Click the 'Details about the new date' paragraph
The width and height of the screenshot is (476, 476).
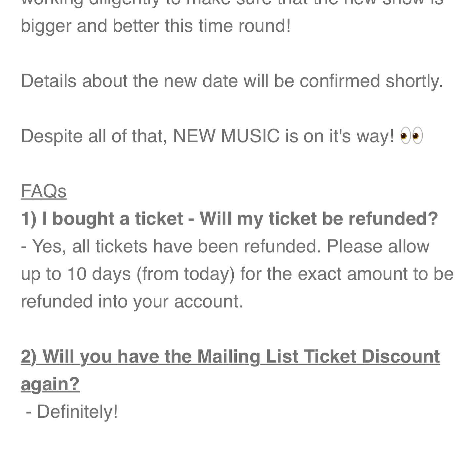click(x=232, y=81)
